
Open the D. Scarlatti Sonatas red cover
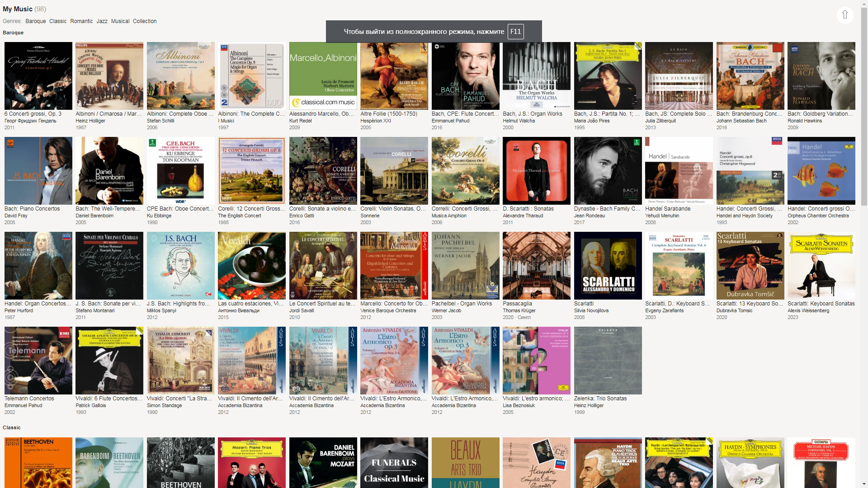coord(537,171)
